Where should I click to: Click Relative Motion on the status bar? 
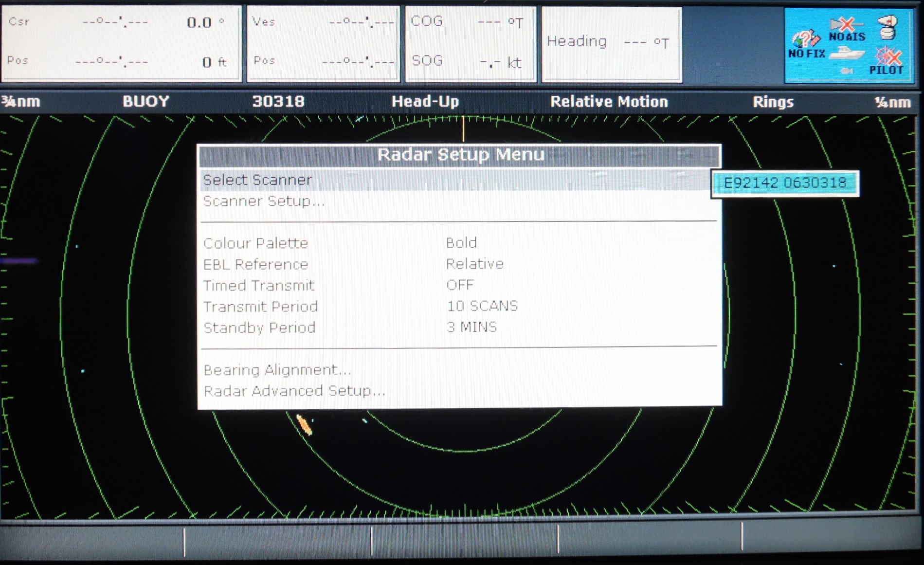[609, 102]
